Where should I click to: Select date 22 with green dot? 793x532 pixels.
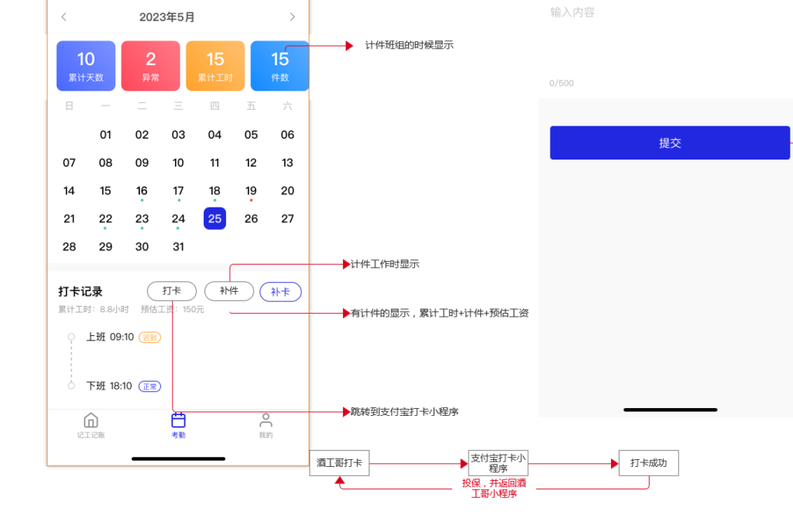pyautogui.click(x=105, y=218)
